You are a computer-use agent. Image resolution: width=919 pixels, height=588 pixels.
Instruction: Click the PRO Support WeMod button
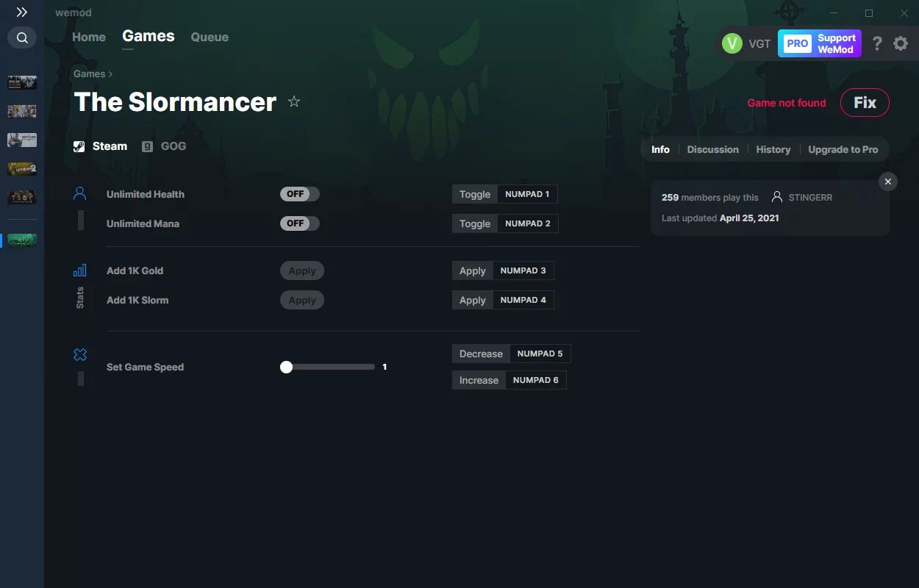[820, 43]
